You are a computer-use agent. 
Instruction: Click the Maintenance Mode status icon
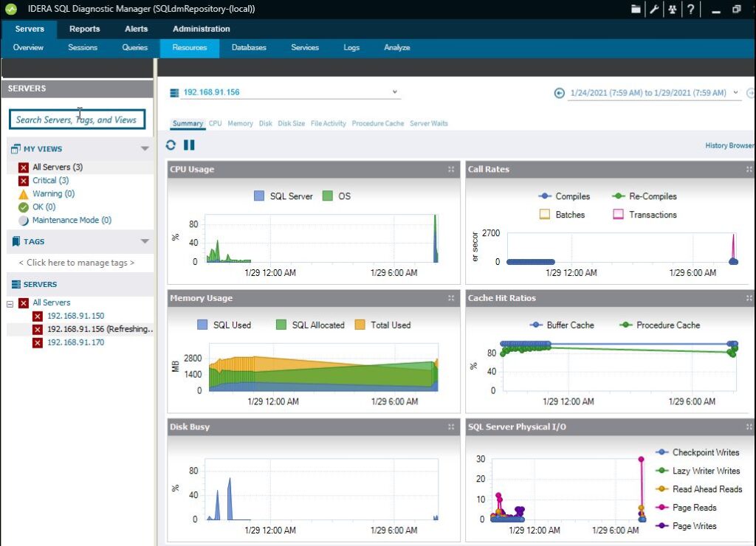[x=24, y=221]
